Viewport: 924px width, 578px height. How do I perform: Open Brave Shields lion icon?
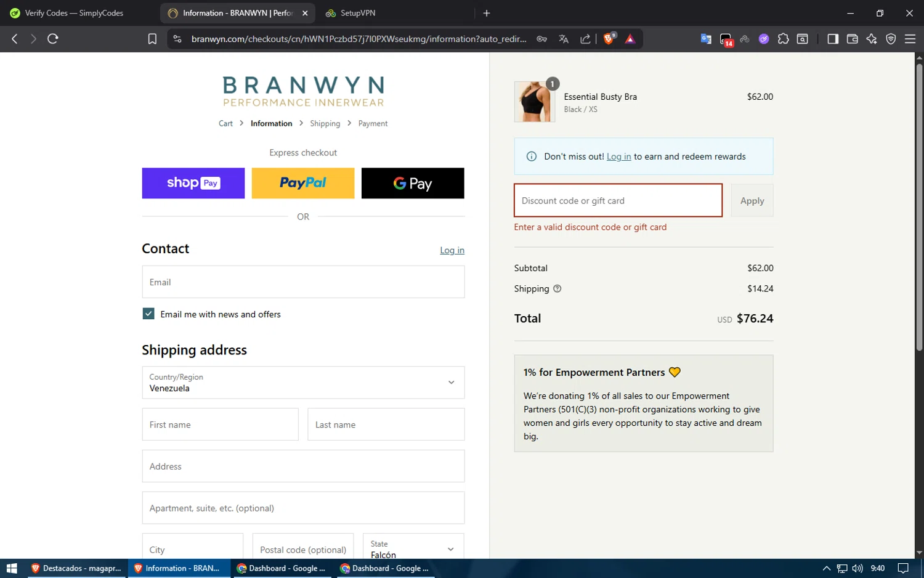coord(609,38)
